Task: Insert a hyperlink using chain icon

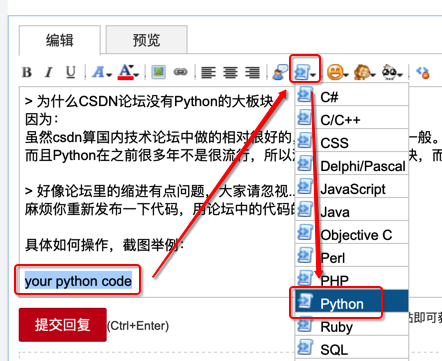Action: pyautogui.click(x=180, y=72)
